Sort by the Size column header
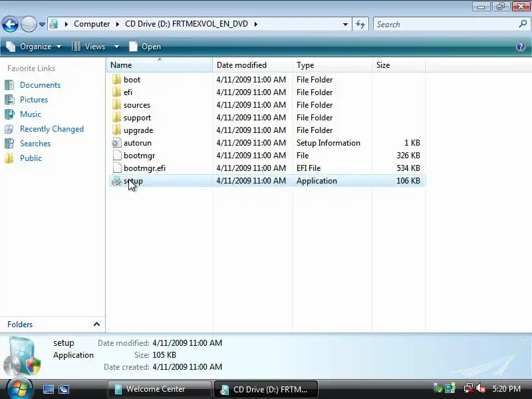Screen dimensions: 532x399 click(x=398, y=65)
